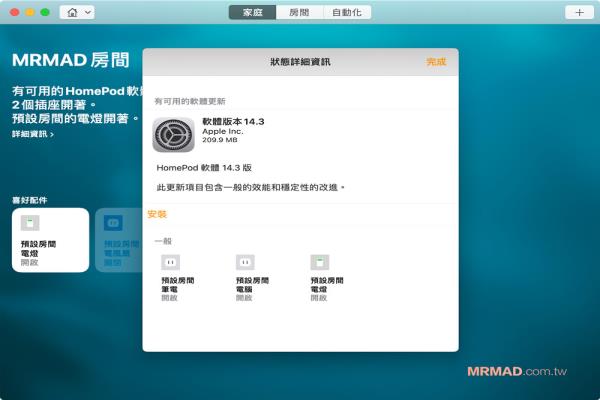Click the 2 個插座開著 status line
This screenshot has height=400, width=600.
(54, 104)
